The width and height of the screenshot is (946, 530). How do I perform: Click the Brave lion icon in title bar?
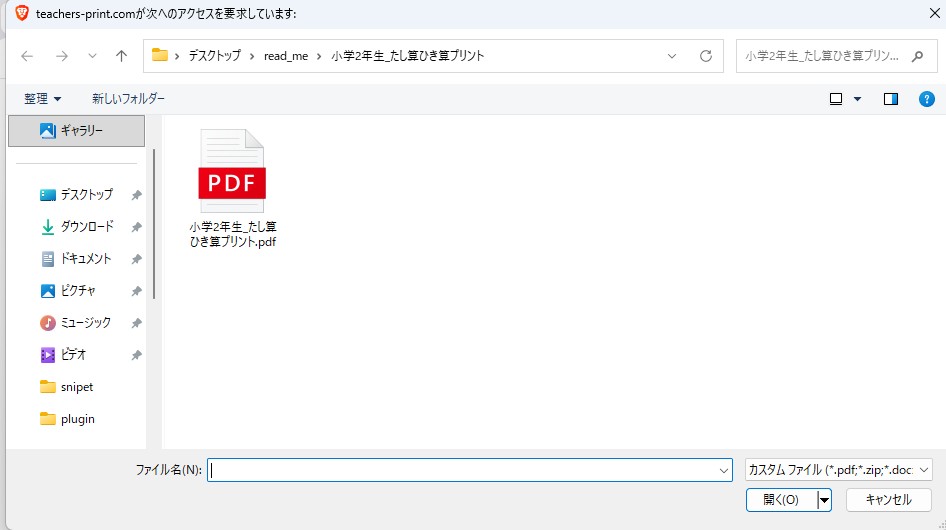click(x=22, y=13)
